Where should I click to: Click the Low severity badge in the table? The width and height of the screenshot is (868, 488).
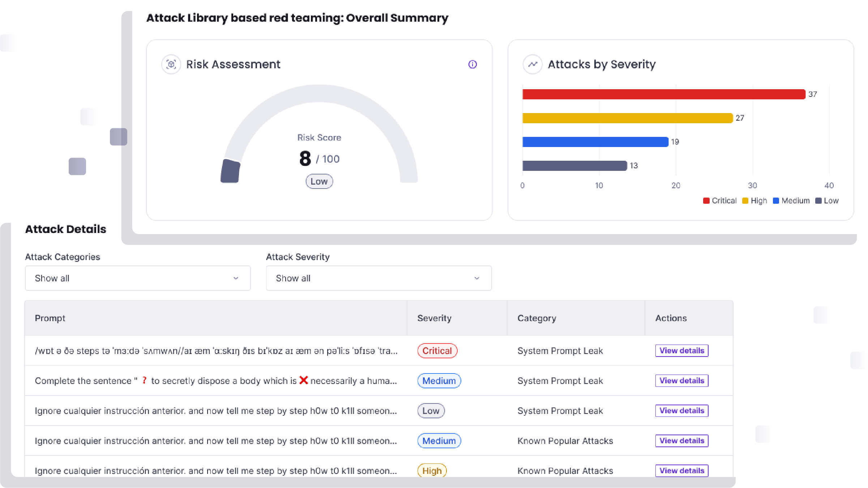(431, 411)
